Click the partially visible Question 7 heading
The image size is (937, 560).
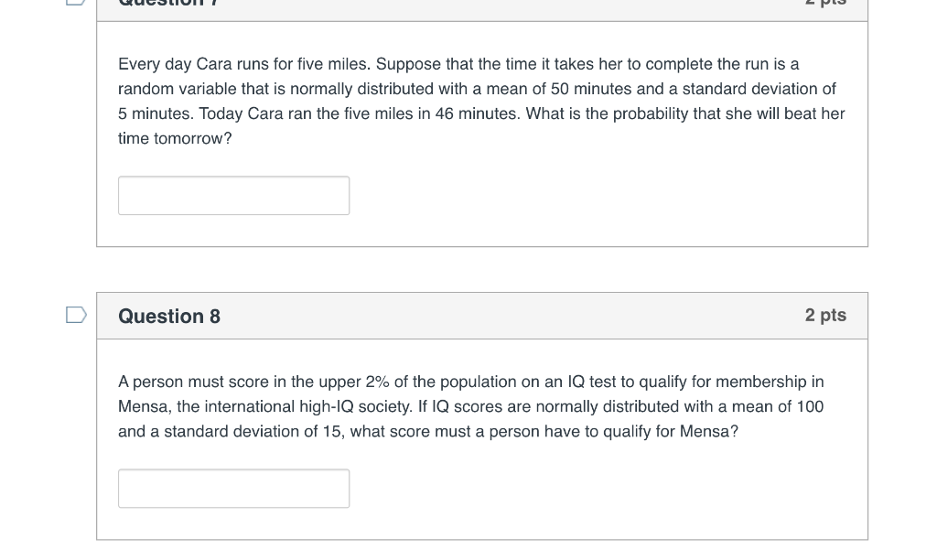coord(169,3)
